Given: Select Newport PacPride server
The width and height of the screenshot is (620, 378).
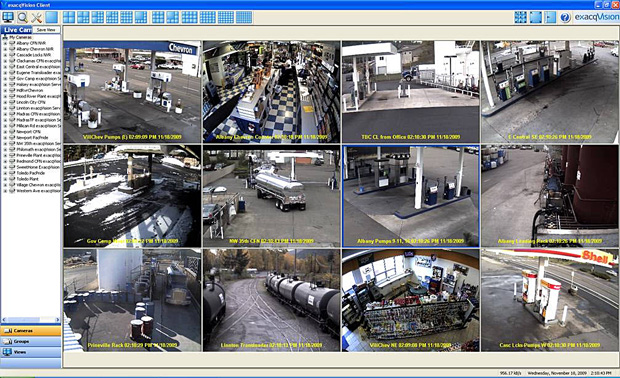Looking at the screenshot, I should point(32,138).
